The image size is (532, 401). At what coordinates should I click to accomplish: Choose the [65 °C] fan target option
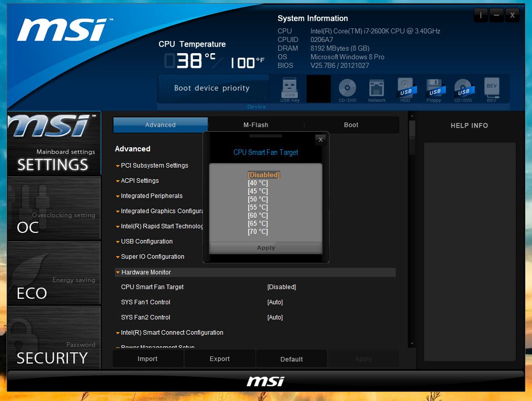point(257,224)
